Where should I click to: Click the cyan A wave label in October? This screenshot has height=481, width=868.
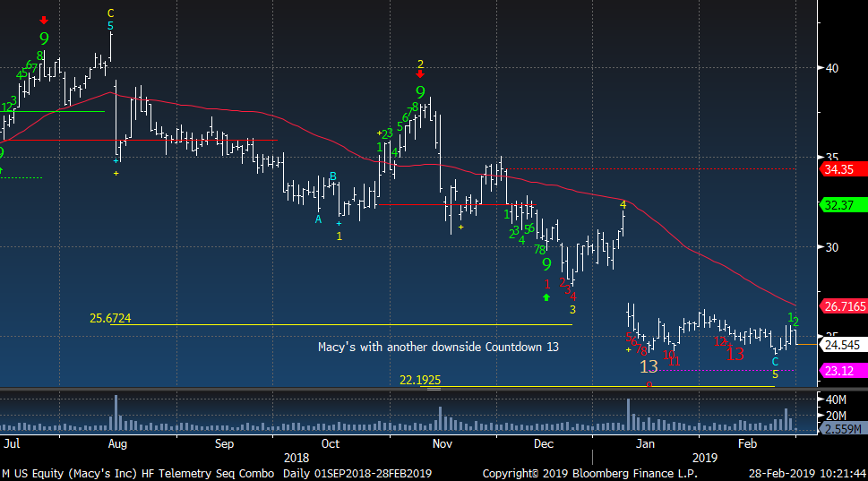318,219
